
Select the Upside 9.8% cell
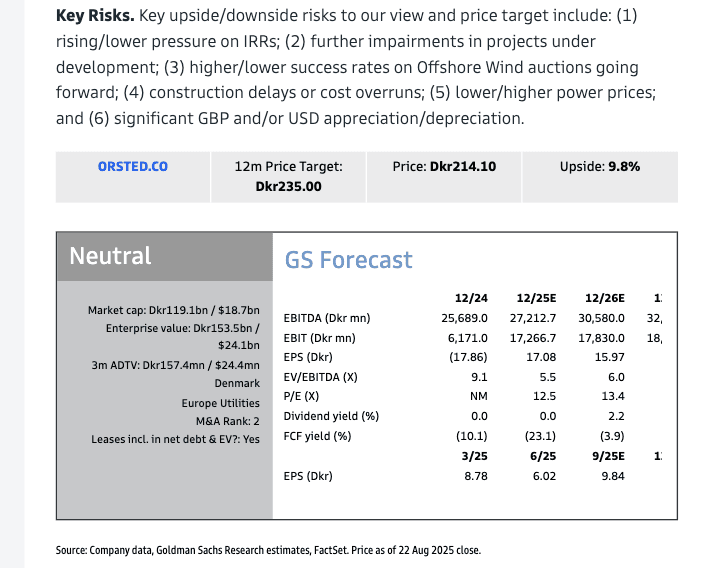(599, 167)
